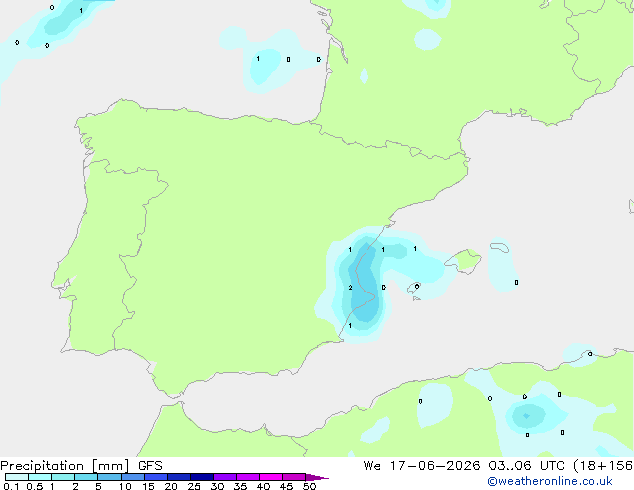This screenshot has width=634, height=490.
Task: Select the 30–35 mm purple legend swatch
Action: pyautogui.click(x=225, y=477)
